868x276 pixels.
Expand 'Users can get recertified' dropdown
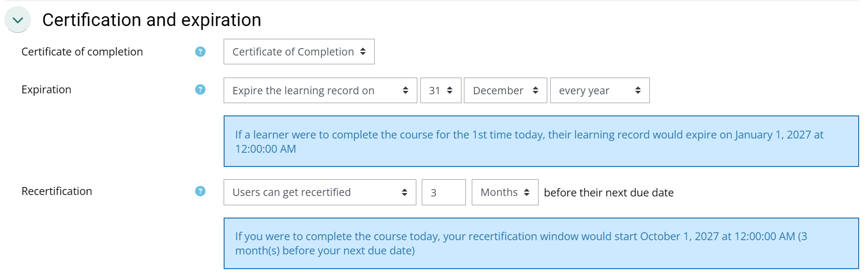320,192
